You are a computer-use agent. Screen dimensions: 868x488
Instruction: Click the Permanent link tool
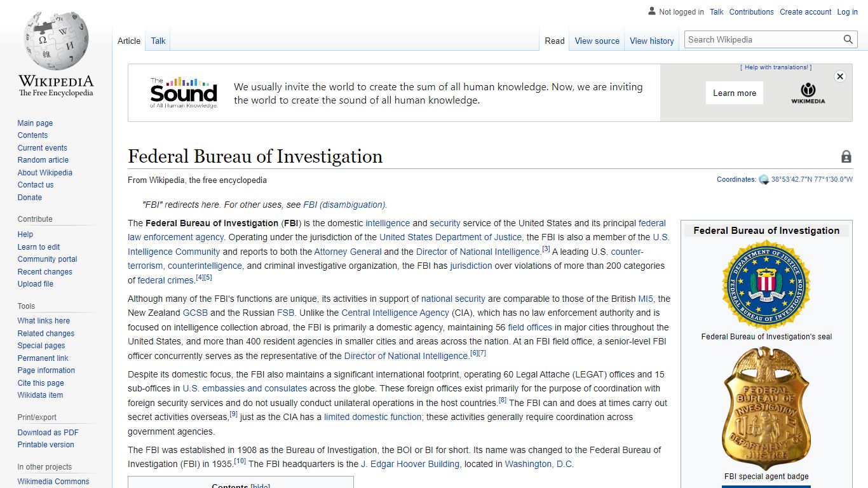pos(43,358)
